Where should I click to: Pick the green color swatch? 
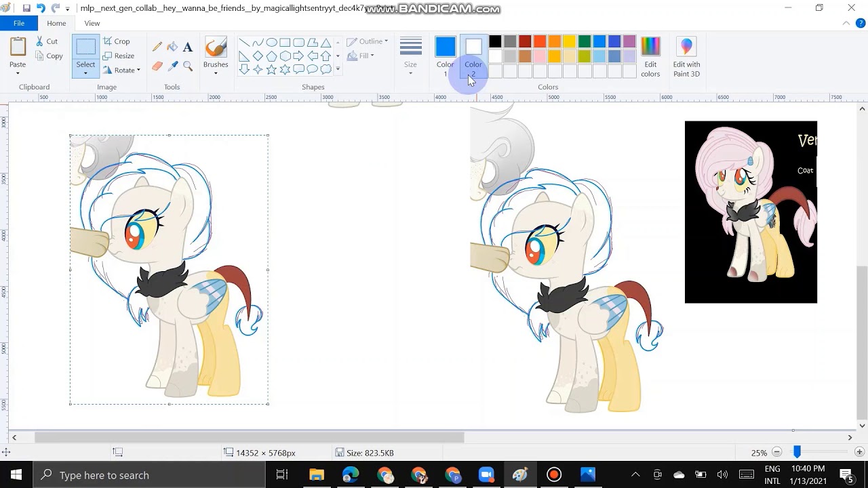pos(585,42)
